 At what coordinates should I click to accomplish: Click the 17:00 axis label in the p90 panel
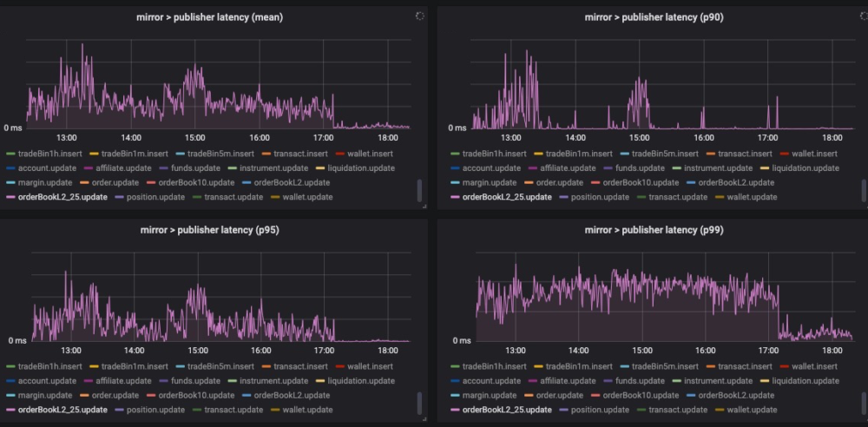pyautogui.click(x=767, y=137)
